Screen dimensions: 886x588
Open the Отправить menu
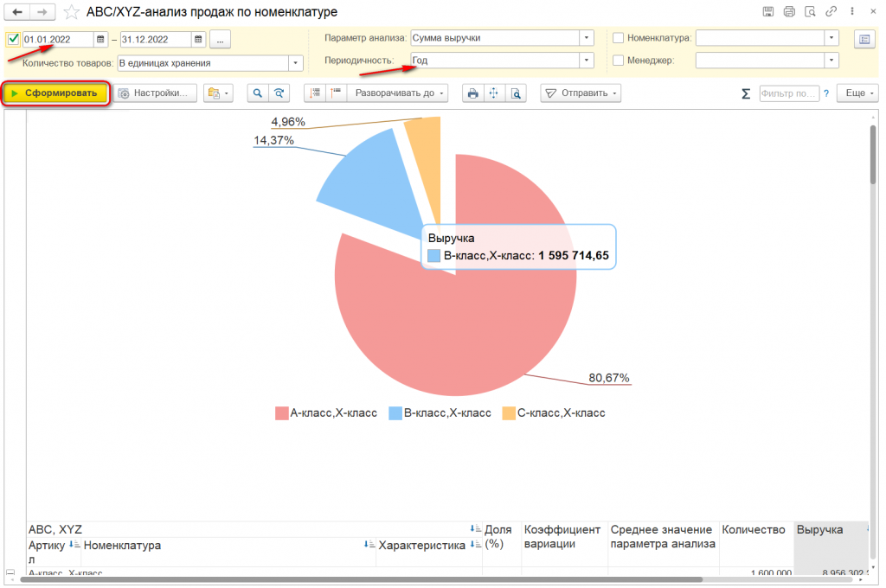[581, 93]
